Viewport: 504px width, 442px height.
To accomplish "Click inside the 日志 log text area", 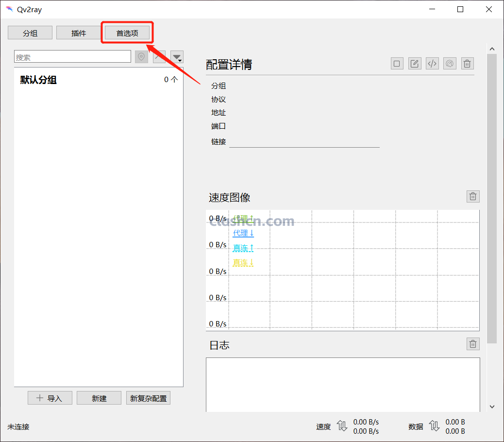I will [x=343, y=385].
